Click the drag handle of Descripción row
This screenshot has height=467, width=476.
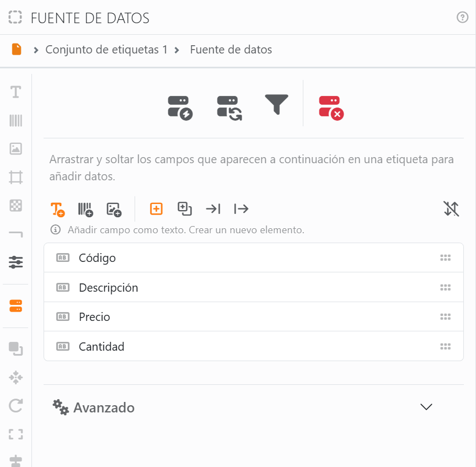[x=445, y=287]
